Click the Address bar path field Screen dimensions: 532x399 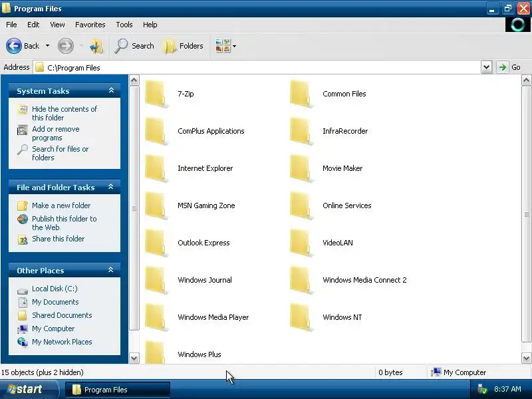tap(257, 68)
